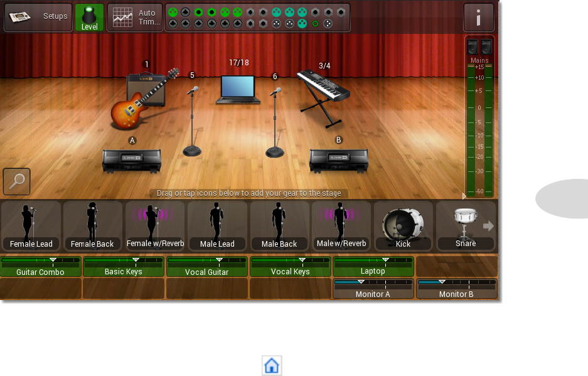The width and height of the screenshot is (588, 376).
Task: Select the Laptop channel strip
Action: (x=373, y=267)
